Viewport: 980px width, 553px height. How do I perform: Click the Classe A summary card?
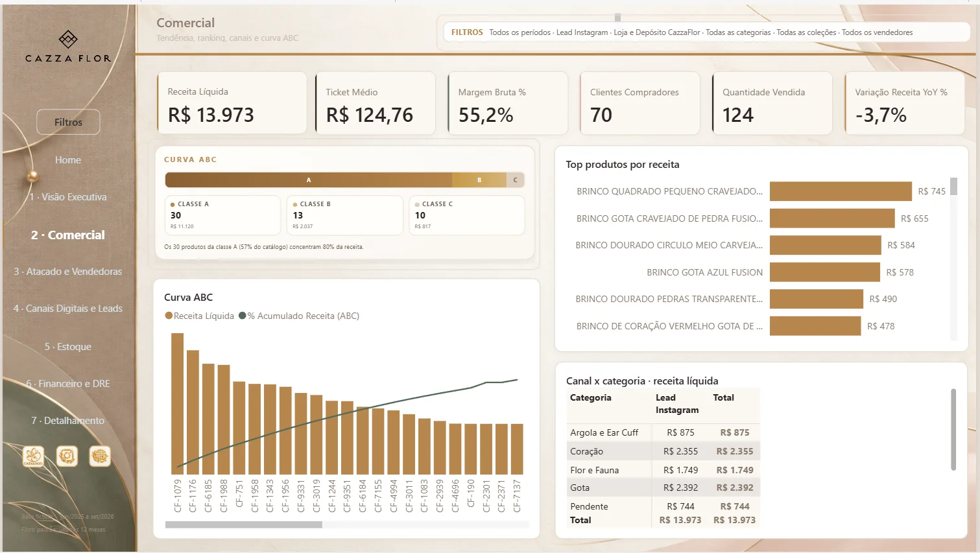[222, 215]
